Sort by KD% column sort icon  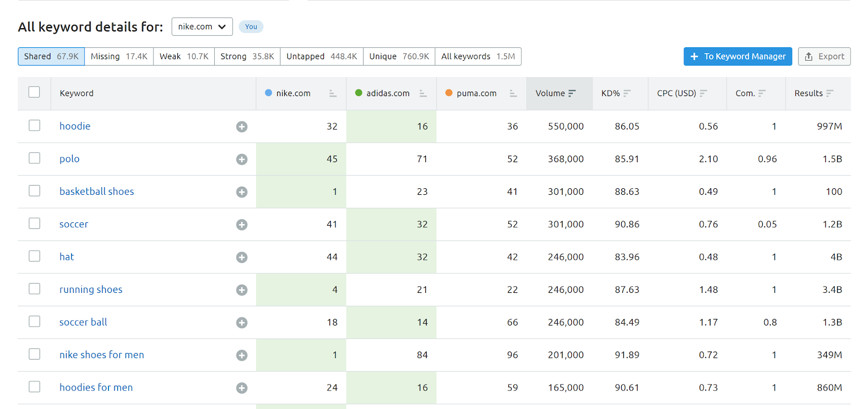[x=627, y=93]
